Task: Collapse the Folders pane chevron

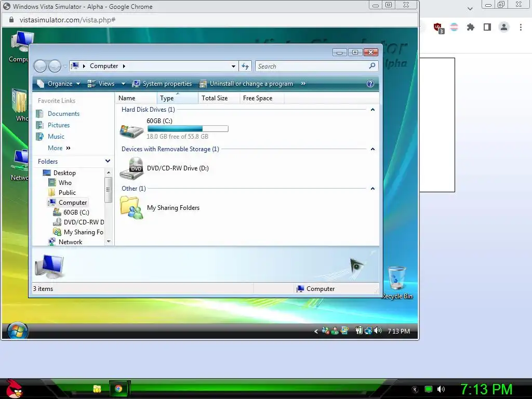Action: tap(108, 161)
